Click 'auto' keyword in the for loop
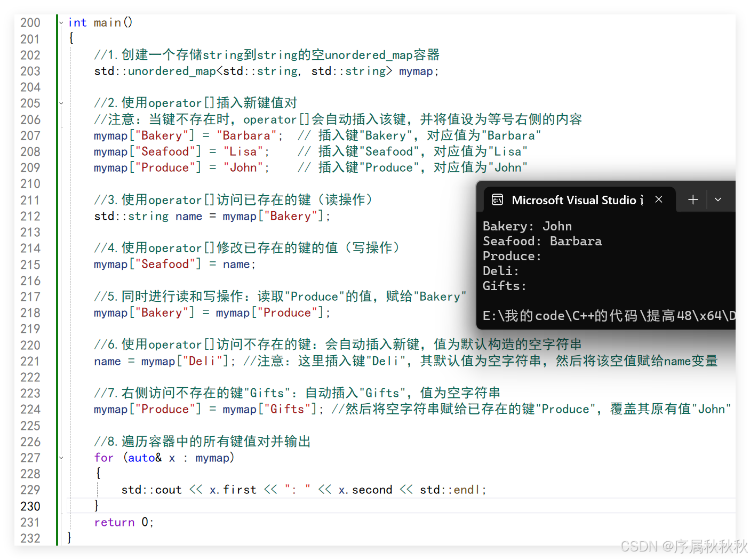 coord(141,458)
